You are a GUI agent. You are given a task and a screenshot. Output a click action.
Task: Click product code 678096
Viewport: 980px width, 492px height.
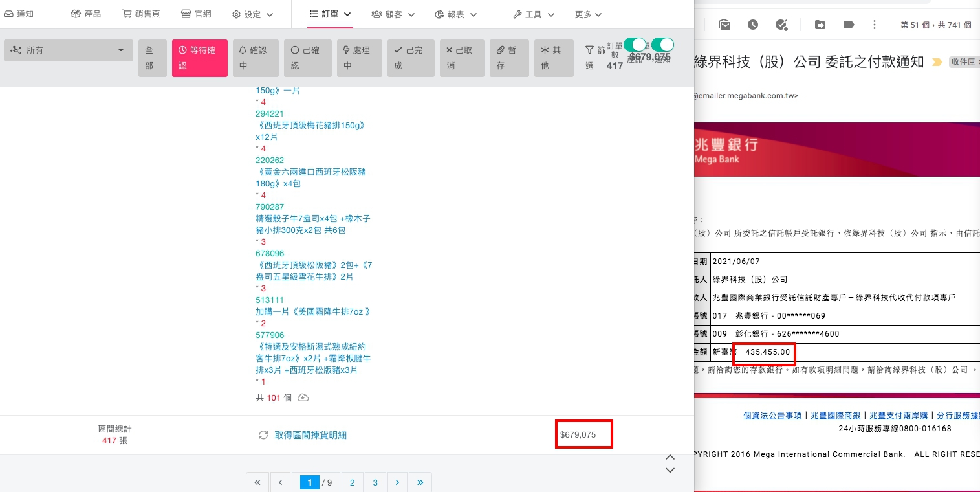(x=270, y=254)
